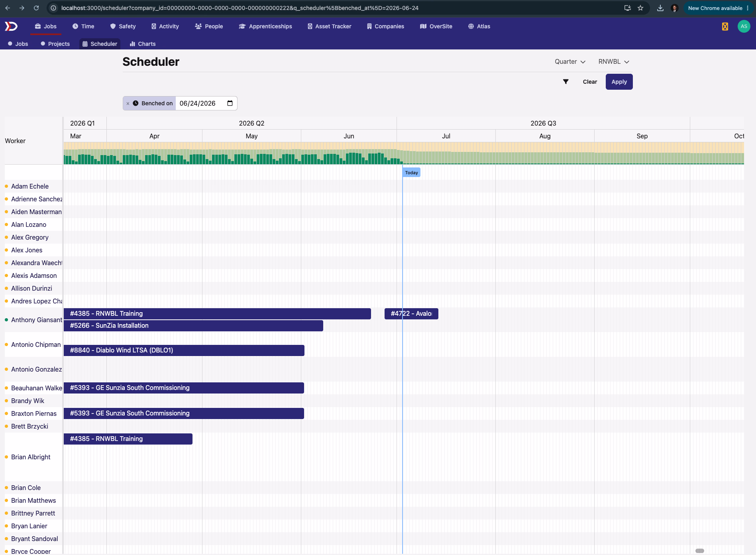Open the Companies navigation tab
Viewport: 756px width, 555px height.
[x=385, y=26]
